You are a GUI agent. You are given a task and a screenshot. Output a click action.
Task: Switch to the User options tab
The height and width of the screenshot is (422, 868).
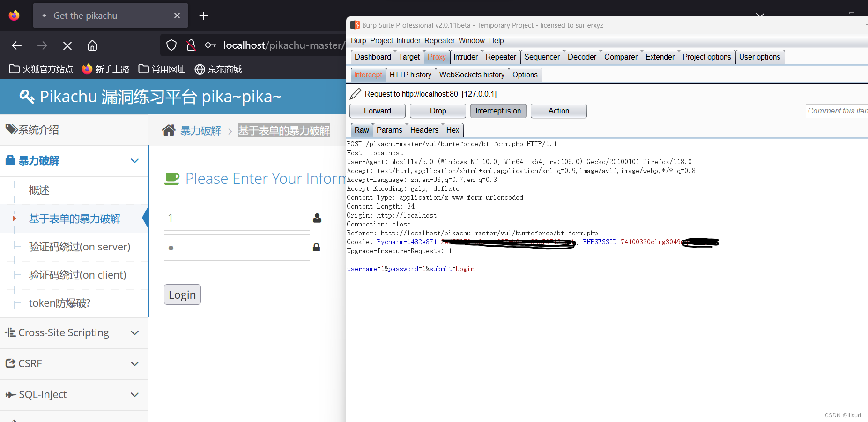[760, 57]
